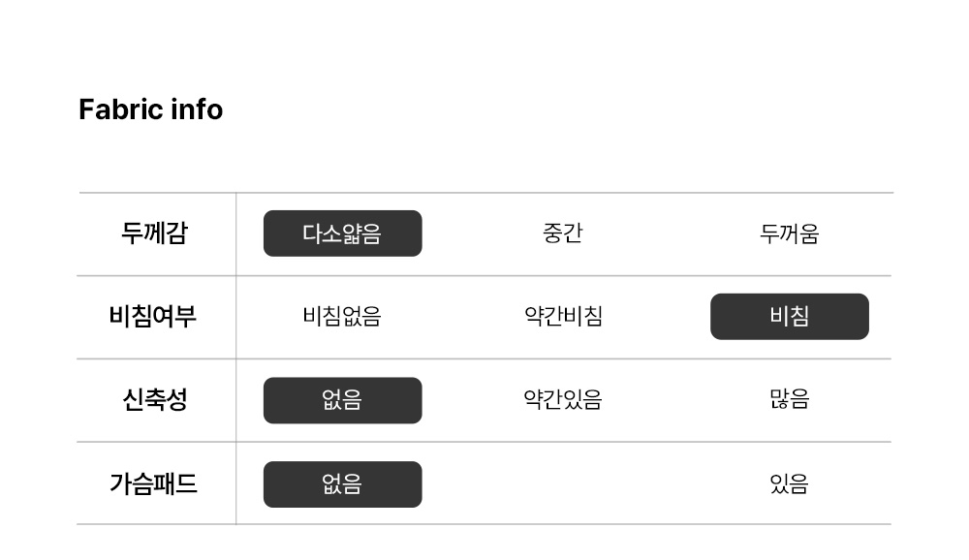Click the highlighted 비침 option

[x=789, y=317]
